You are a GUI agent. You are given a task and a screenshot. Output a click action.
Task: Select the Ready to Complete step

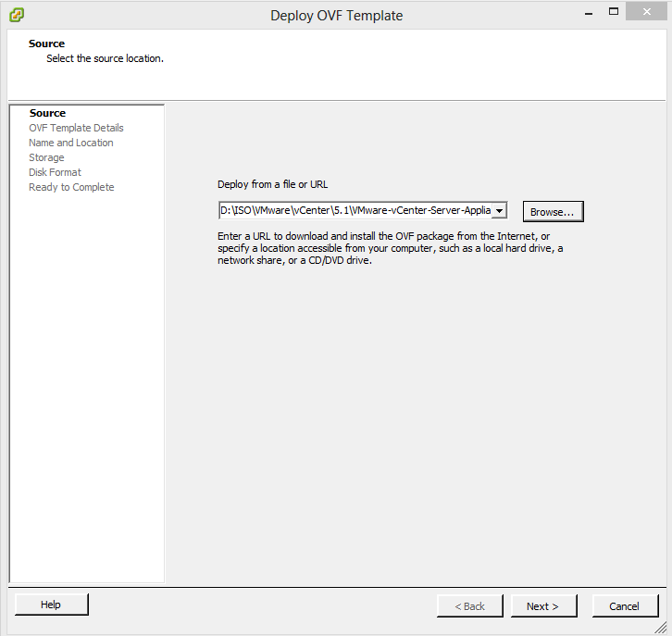[71, 187]
